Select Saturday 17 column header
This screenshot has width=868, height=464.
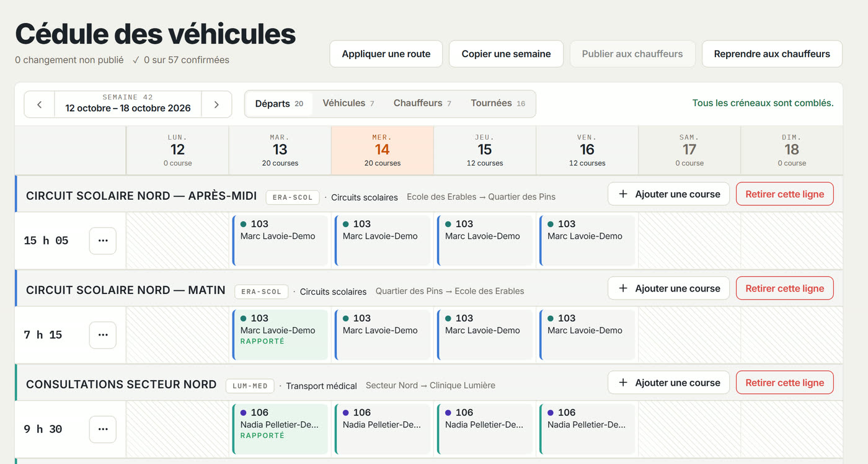689,151
